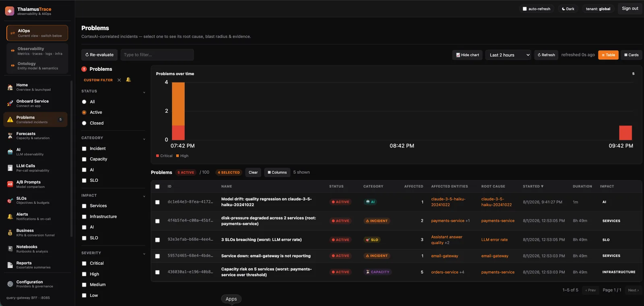Click the red Problems alert circle icon

click(x=84, y=69)
